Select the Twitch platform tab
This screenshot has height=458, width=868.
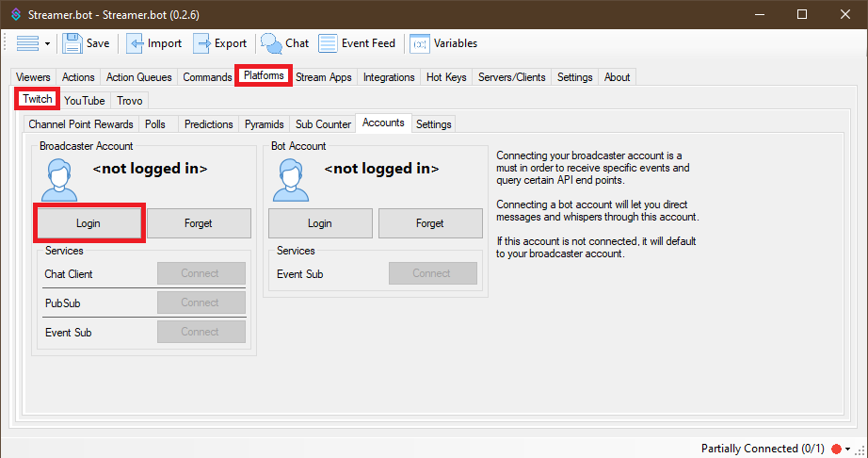[37, 99]
